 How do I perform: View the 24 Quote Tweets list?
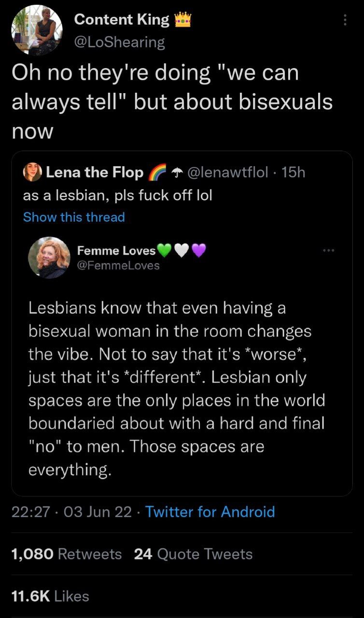pos(193,554)
